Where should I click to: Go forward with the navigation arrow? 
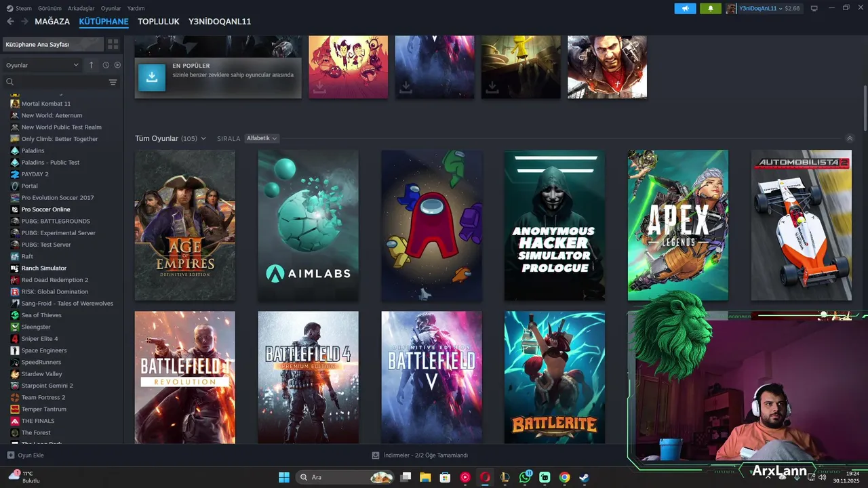(x=24, y=22)
